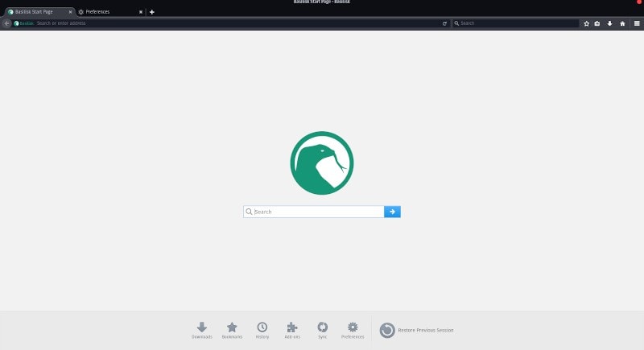Image resolution: width=644 pixels, height=350 pixels.
Task: Close the window with the red button
Action: pyautogui.click(x=640, y=2)
